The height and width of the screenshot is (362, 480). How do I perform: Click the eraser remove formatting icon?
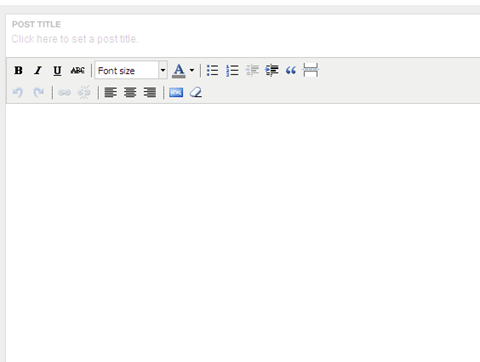point(196,92)
